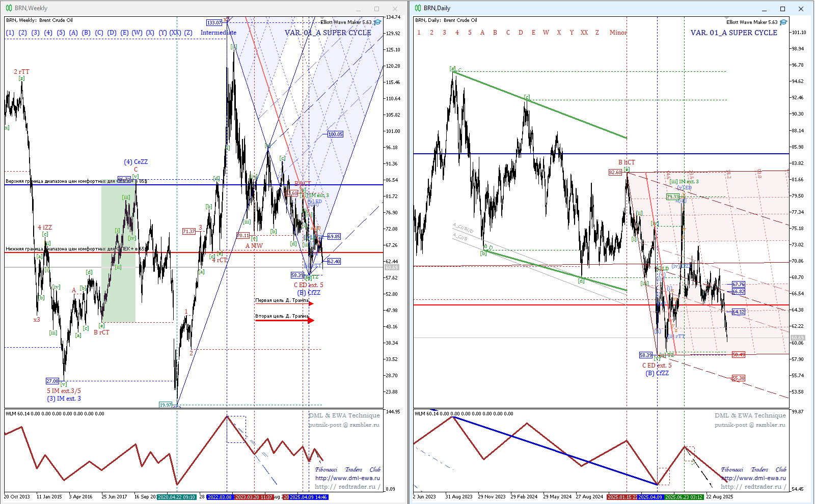This screenshot has width=815, height=504.
Task: Open the redtrader.ru link in Daily chart
Action: coord(753,487)
